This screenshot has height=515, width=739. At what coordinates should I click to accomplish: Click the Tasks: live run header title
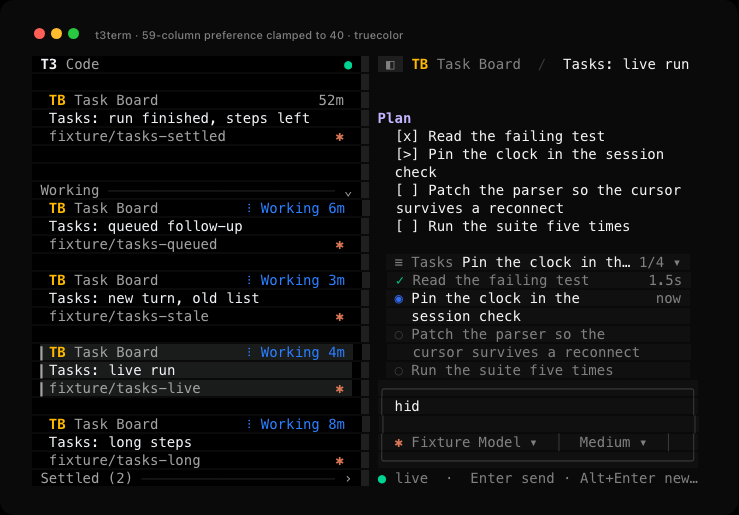pos(626,64)
